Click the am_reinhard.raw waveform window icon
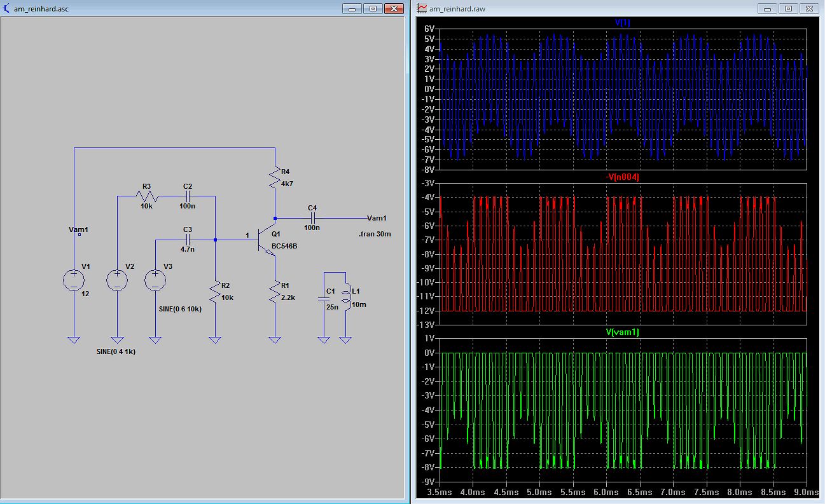825x504 pixels. [x=422, y=9]
